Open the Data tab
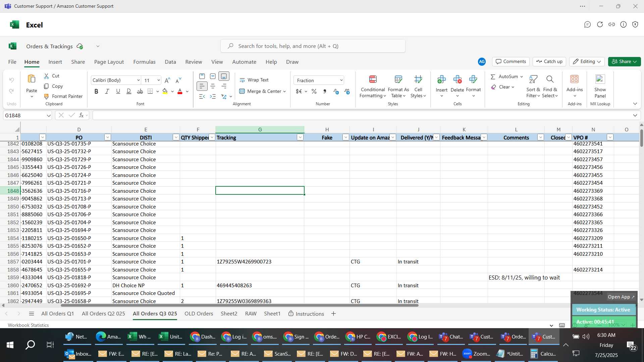Image resolution: width=644 pixels, height=362 pixels. [170, 62]
